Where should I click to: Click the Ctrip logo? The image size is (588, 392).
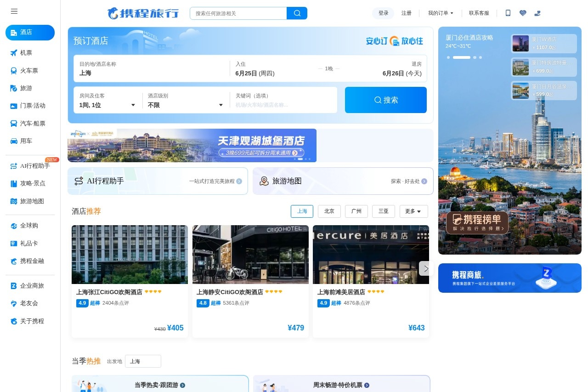coord(143,13)
